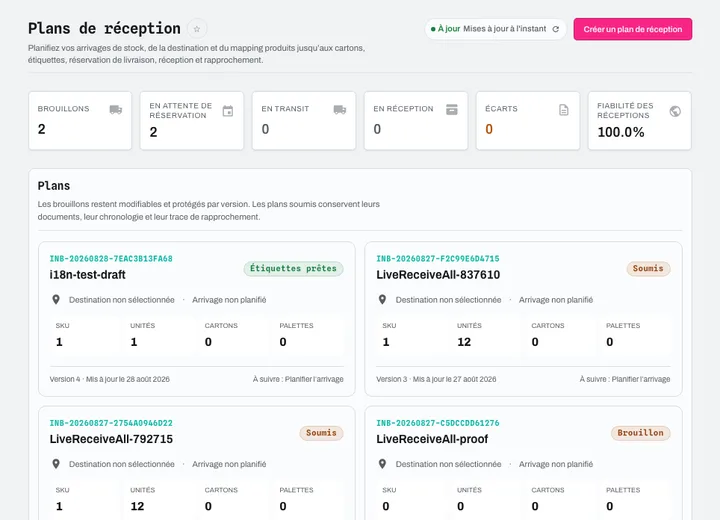Click the Étiquettes prêtes status badge
The width and height of the screenshot is (720, 520).
pyautogui.click(x=293, y=268)
